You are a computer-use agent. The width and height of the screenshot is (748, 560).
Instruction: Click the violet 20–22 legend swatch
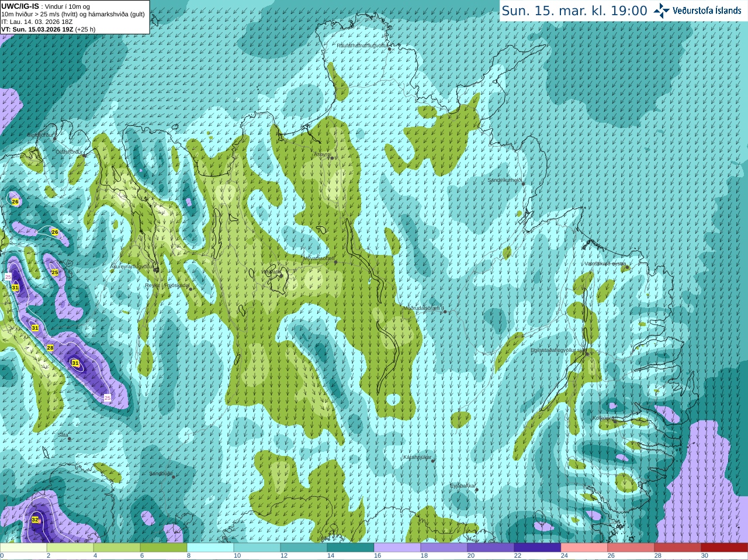pyautogui.click(x=491, y=548)
